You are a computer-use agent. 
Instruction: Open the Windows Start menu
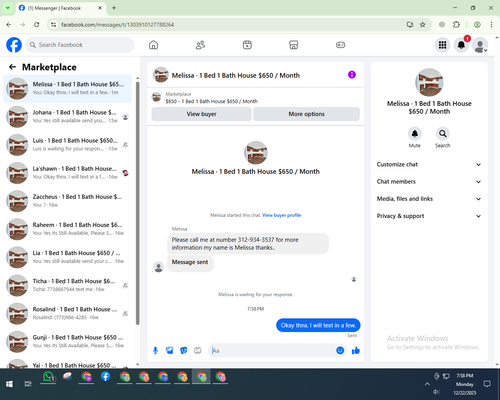(9, 384)
